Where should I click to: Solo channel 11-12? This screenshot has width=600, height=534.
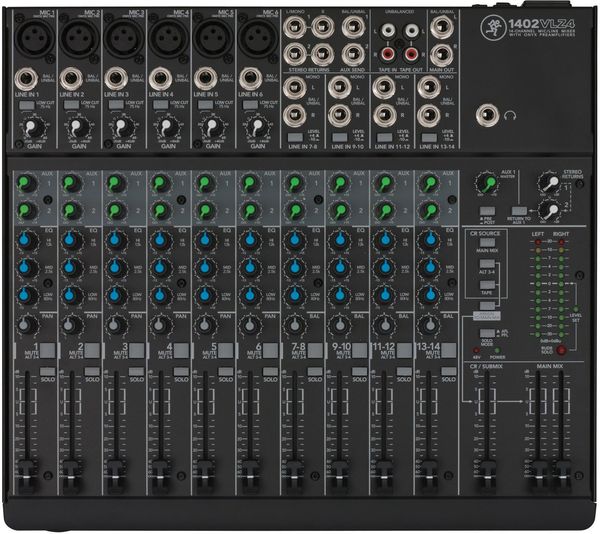pos(404,371)
